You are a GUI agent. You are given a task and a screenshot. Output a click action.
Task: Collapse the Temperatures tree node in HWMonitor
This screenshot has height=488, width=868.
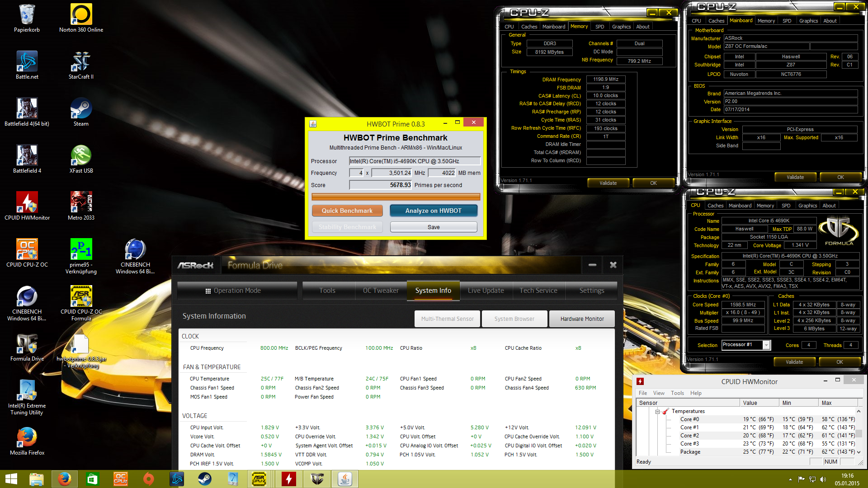click(x=657, y=411)
